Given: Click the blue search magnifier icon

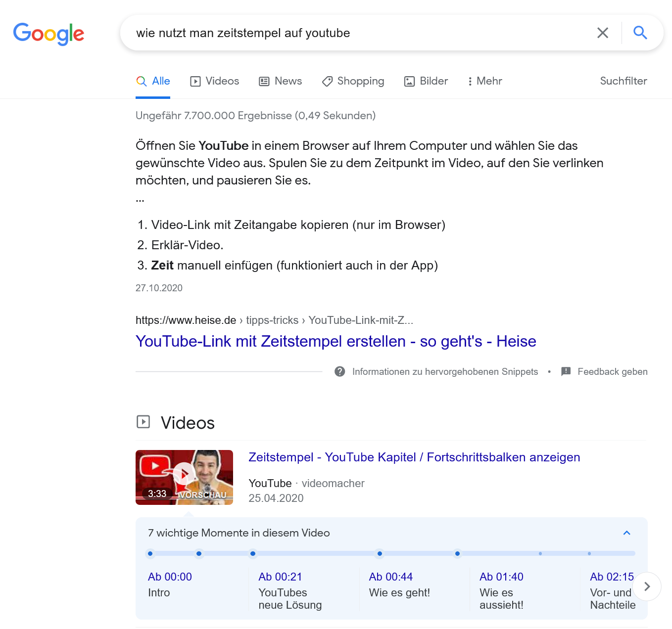Looking at the screenshot, I should pyautogui.click(x=640, y=33).
